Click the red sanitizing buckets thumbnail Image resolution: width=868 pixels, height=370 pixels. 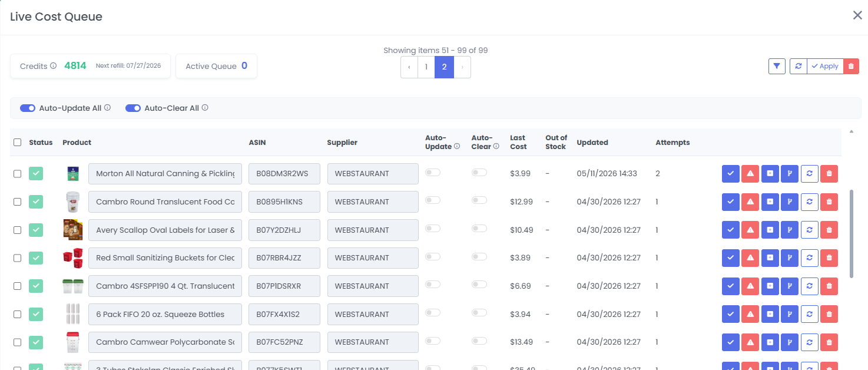coord(73,257)
